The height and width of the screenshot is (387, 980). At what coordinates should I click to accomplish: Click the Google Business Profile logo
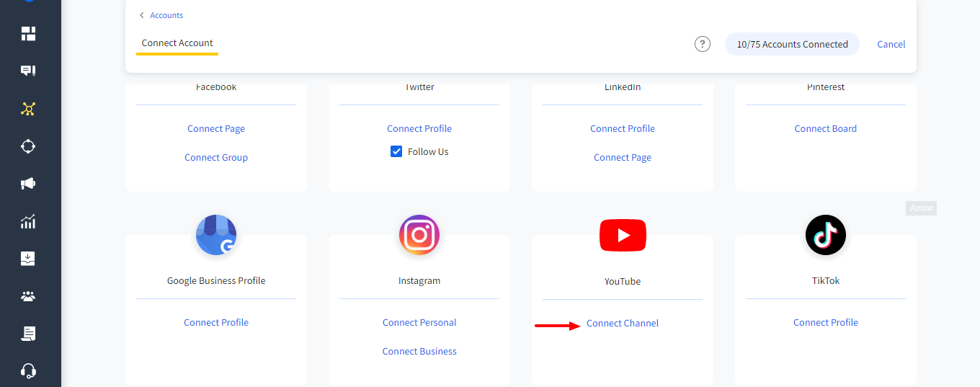pos(216,235)
